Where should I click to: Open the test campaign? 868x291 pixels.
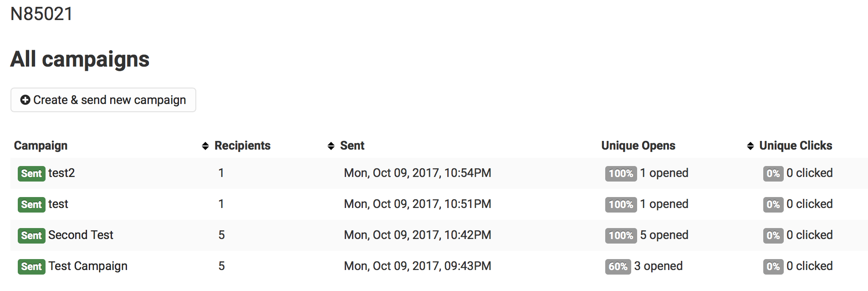click(58, 204)
